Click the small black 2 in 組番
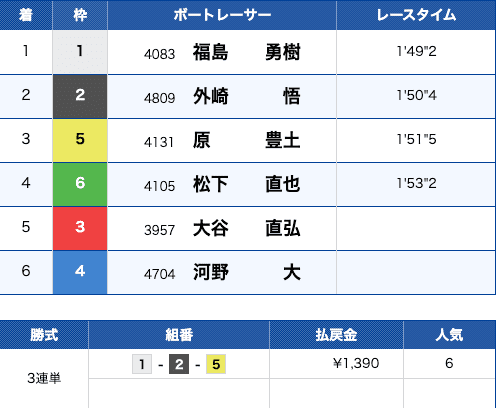This screenshot has height=408, width=498. [179, 364]
